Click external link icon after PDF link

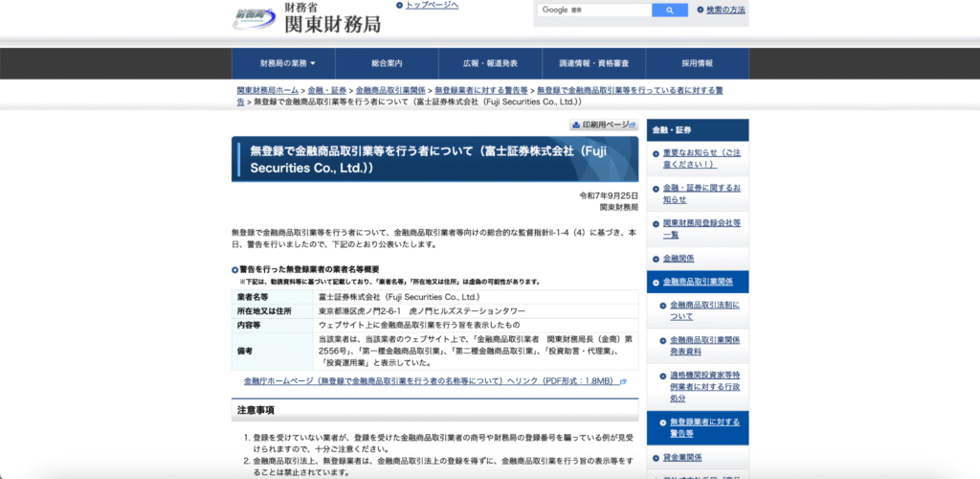[x=623, y=381]
